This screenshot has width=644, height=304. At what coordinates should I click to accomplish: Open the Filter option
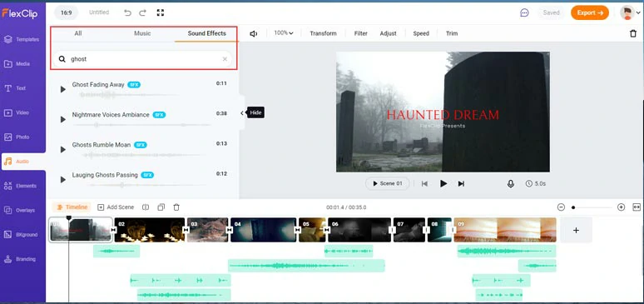coord(360,34)
